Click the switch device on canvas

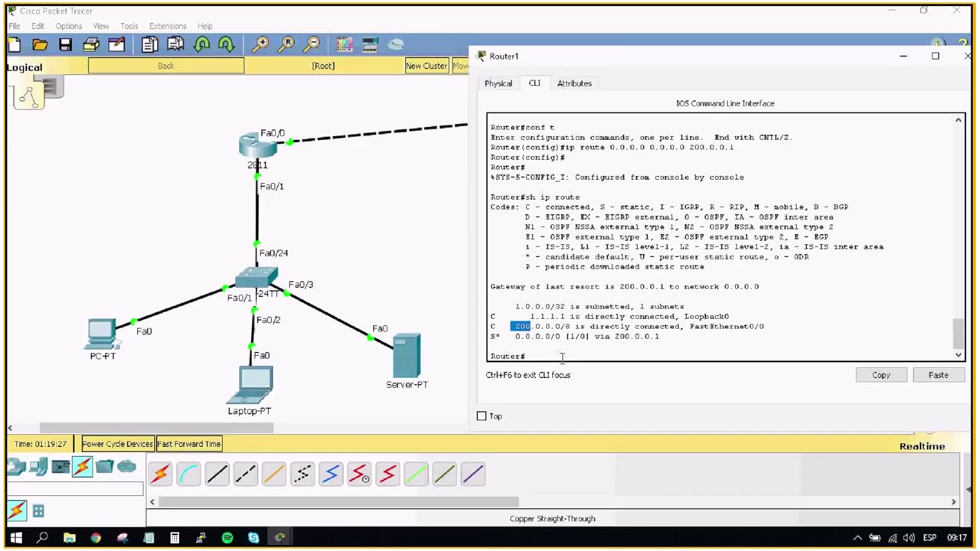coord(256,279)
